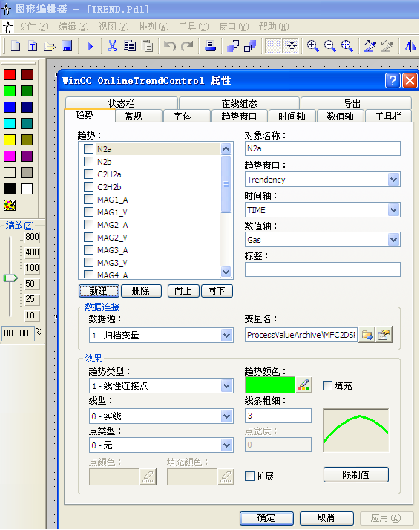
Task: Click the 线条粗细 input field
Action: (x=278, y=416)
